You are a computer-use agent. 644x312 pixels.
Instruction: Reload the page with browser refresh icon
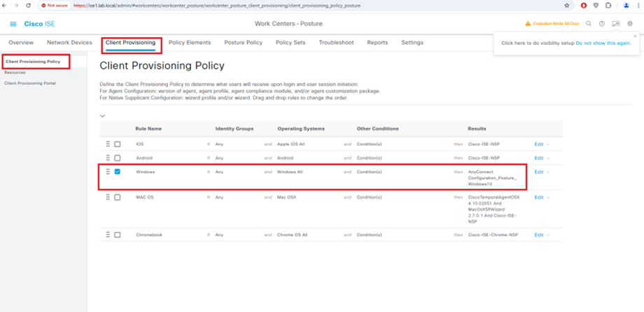point(28,5)
